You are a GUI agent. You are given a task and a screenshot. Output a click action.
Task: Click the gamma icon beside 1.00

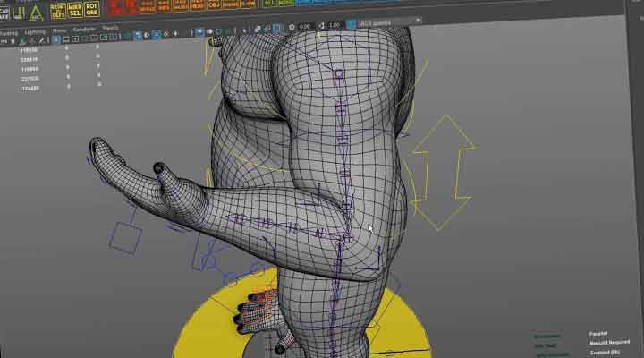pos(321,26)
